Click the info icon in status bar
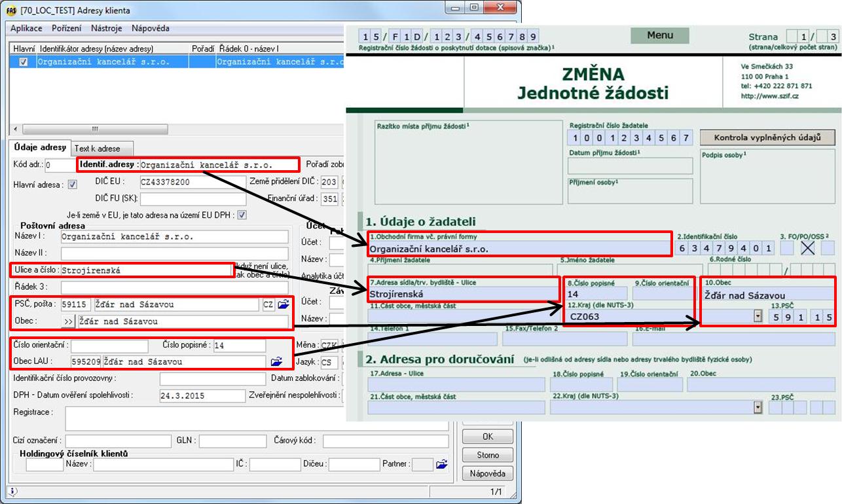The image size is (842, 504). (12, 491)
